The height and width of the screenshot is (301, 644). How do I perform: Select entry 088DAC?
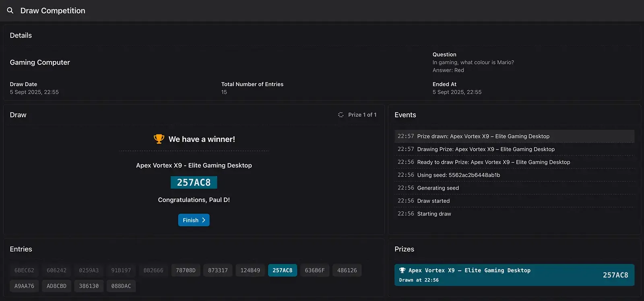121,286
